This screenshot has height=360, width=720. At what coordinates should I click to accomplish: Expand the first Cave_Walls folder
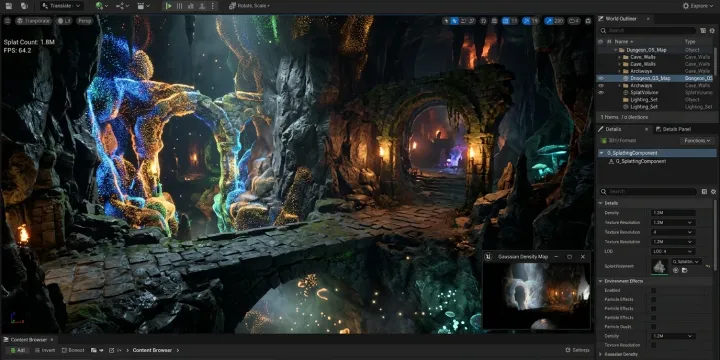(619, 57)
